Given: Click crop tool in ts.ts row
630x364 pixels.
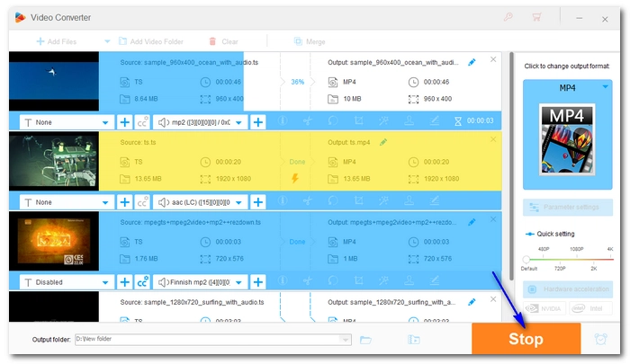Looking at the screenshot, I should (359, 200).
